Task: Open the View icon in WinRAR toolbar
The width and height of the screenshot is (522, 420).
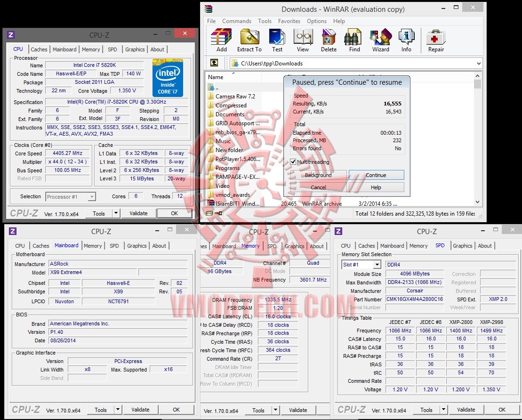Action: point(303,37)
